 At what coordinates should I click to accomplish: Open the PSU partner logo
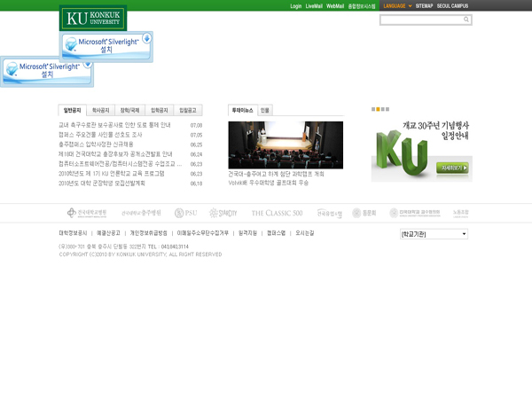coord(185,213)
